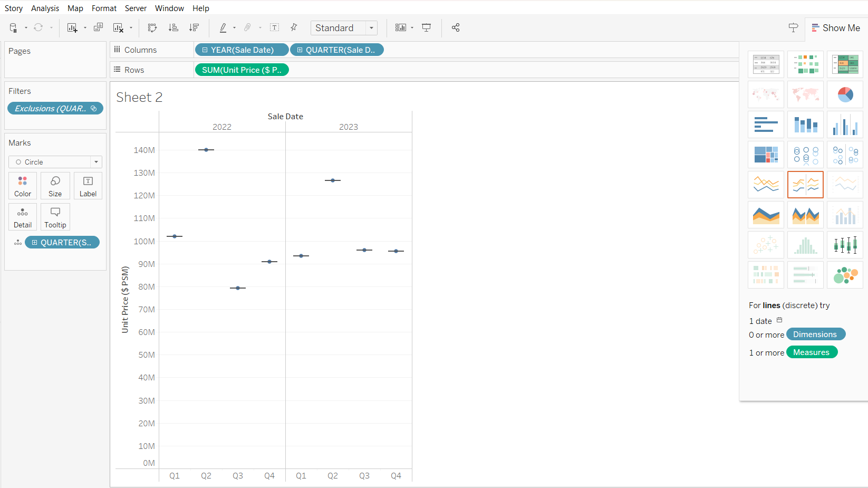Screen dimensions: 868x488
Task: Expand the Clear Sheet dropdown arrow
Action: (x=131, y=28)
